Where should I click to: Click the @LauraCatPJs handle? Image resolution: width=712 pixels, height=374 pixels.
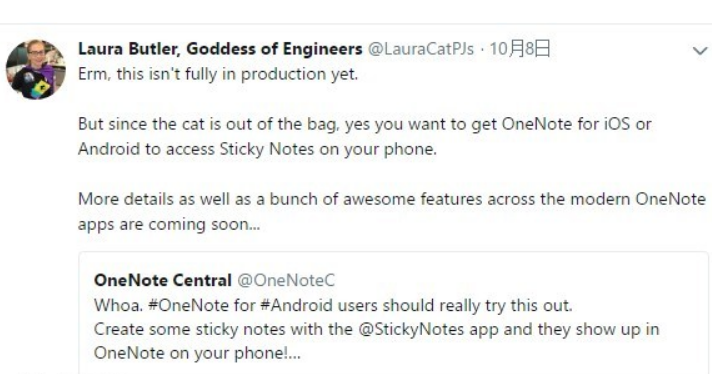420,49
